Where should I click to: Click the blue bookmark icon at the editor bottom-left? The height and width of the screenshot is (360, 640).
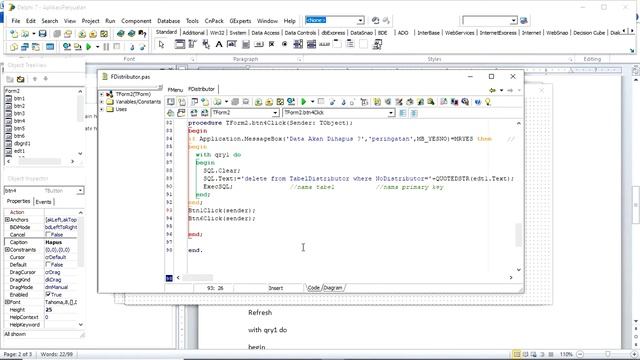coord(169,278)
